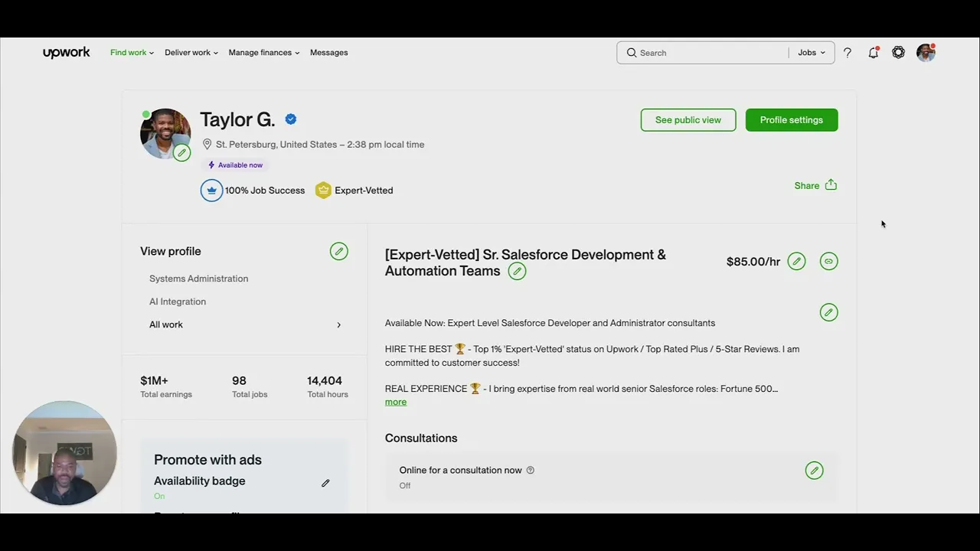The width and height of the screenshot is (980, 551).
Task: Click consultation help info icon
Action: click(x=531, y=470)
